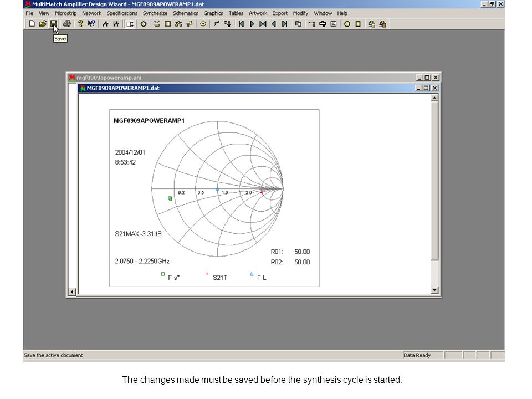Open the Help menu
The image size is (532, 399).
point(342,13)
